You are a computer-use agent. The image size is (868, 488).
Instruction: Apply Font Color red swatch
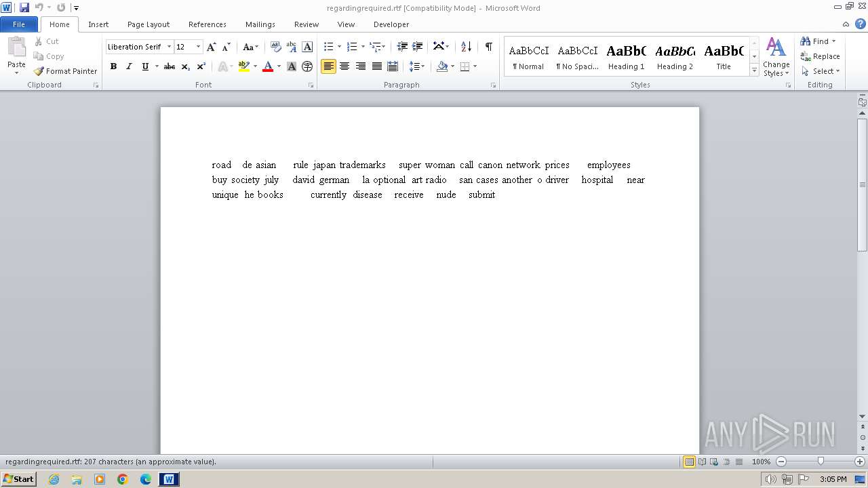point(268,66)
